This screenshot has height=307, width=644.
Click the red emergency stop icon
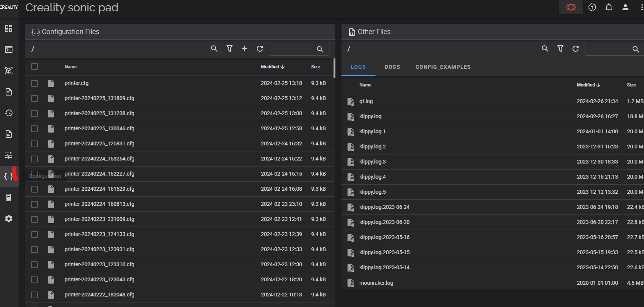click(571, 7)
